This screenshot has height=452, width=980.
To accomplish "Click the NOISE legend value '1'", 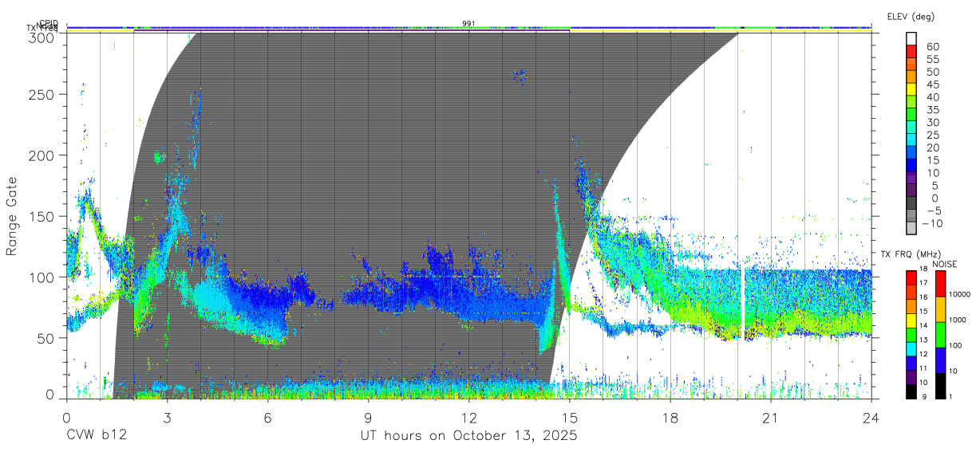I will coord(949,396).
